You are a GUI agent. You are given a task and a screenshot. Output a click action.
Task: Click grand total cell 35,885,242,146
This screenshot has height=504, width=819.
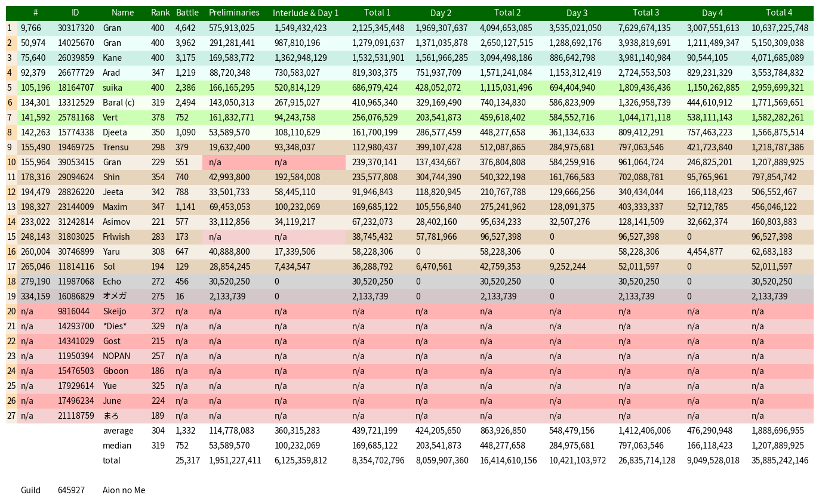(x=780, y=460)
